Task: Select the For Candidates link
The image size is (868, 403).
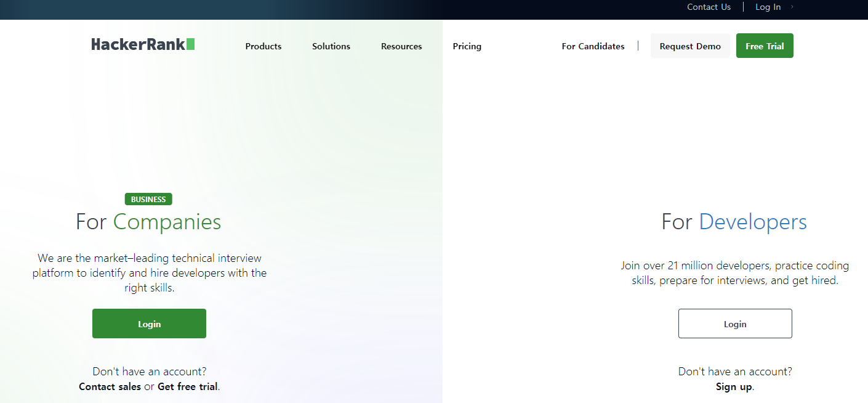Action: [593, 46]
